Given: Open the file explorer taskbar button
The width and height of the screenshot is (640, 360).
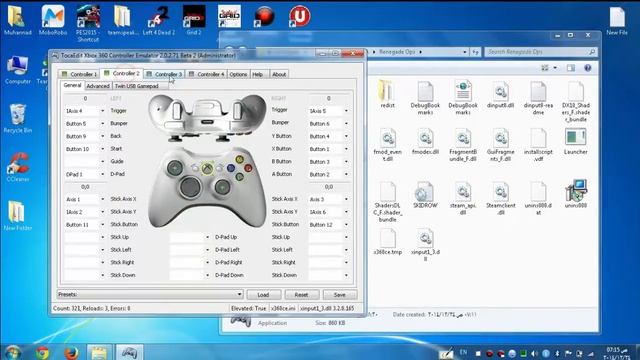Looking at the screenshot, I should pyautogui.click(x=99, y=352).
